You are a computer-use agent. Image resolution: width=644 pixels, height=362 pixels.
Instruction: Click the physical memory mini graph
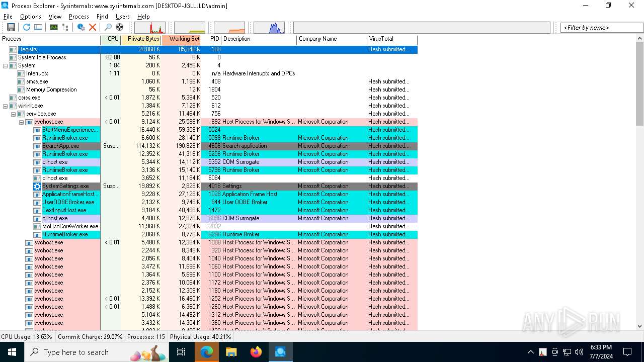tap(229, 28)
